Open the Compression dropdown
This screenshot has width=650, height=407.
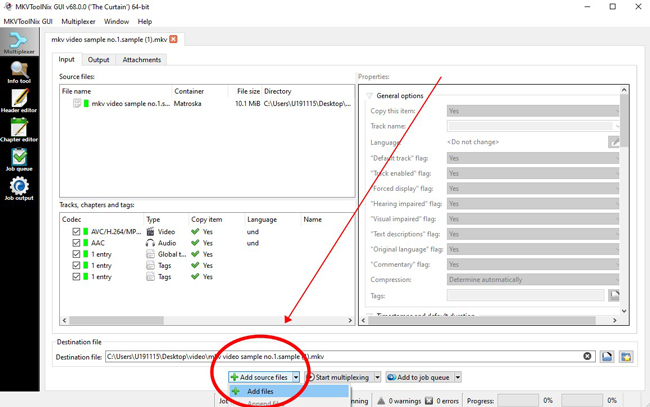[x=533, y=279]
